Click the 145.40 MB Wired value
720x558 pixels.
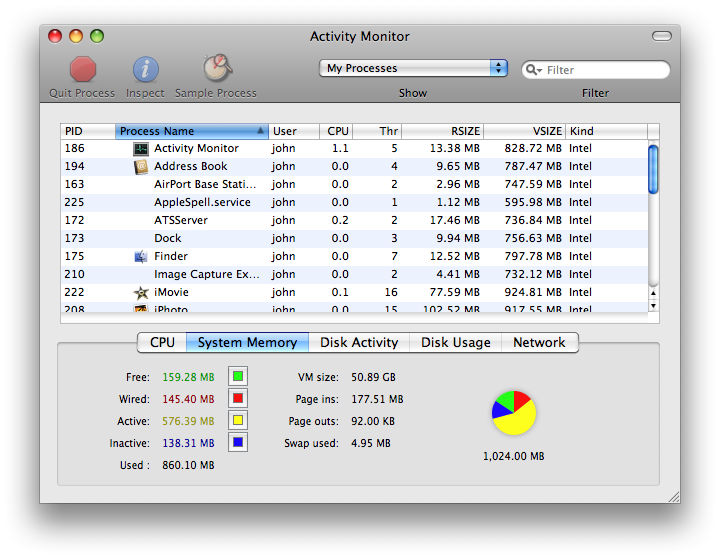pos(188,399)
